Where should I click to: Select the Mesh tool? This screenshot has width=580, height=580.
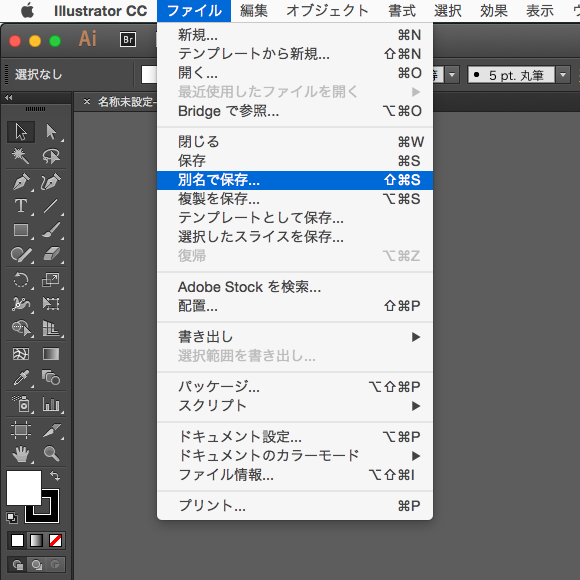pyautogui.click(x=21, y=354)
